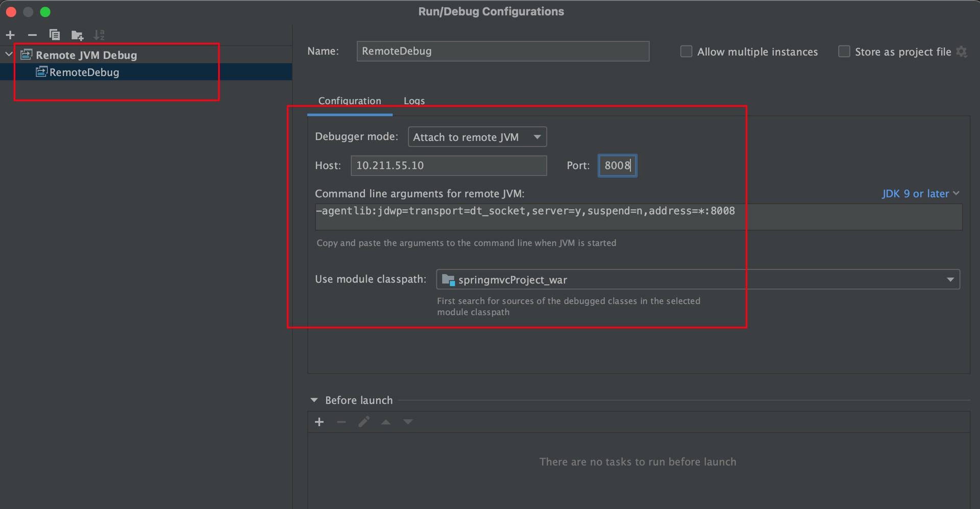This screenshot has height=509, width=980.
Task: Sort configurations alphabetically
Action: [99, 35]
